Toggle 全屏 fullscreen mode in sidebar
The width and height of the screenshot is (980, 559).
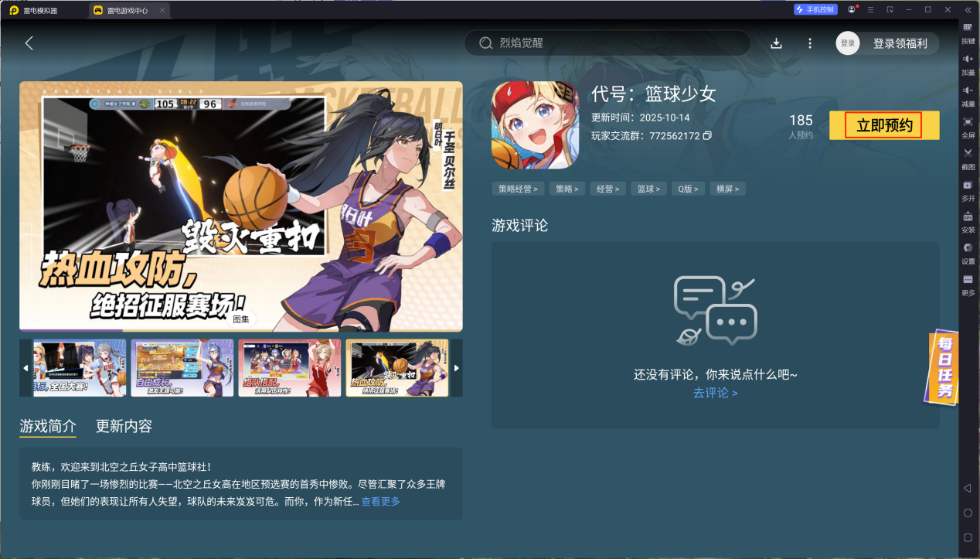(968, 128)
